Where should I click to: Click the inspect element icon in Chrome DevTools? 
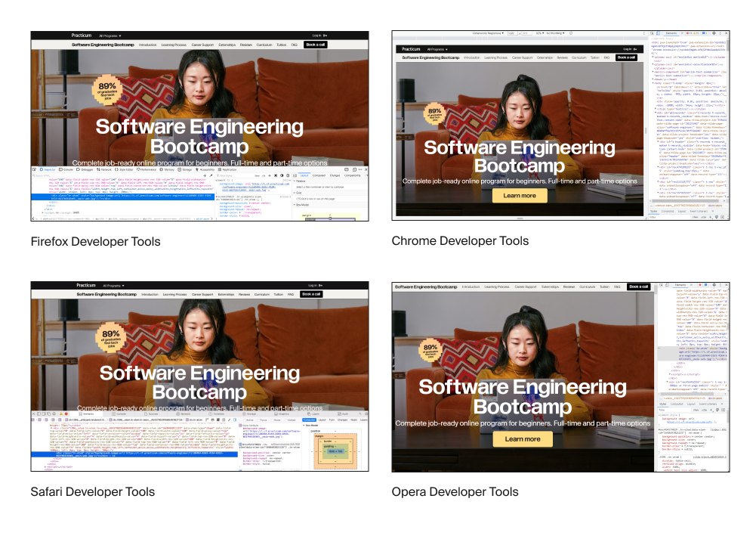(653, 33)
